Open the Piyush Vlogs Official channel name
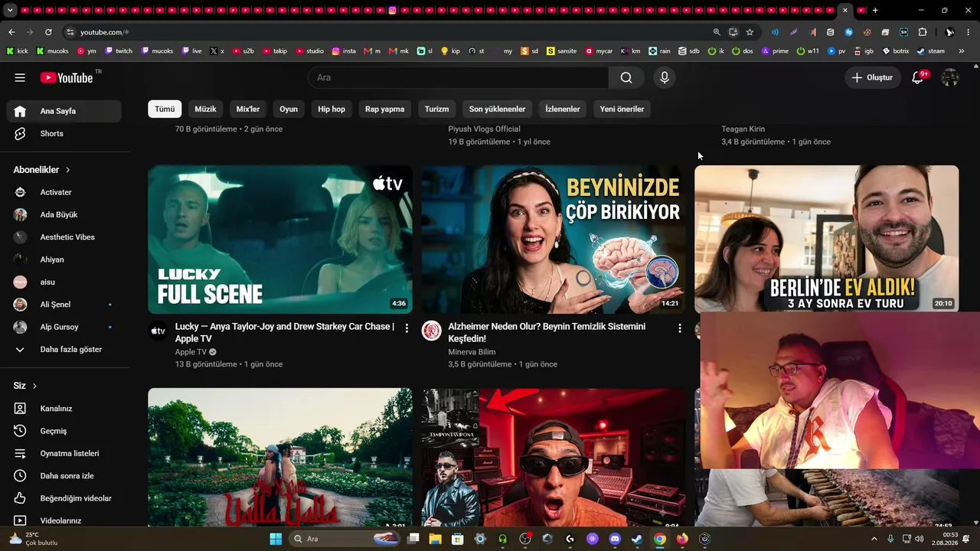 coord(484,129)
